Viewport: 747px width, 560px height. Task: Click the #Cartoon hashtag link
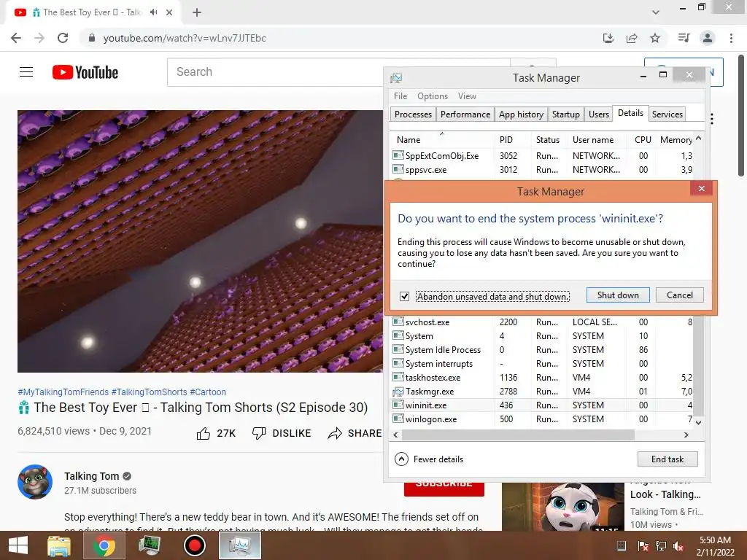[x=208, y=392]
